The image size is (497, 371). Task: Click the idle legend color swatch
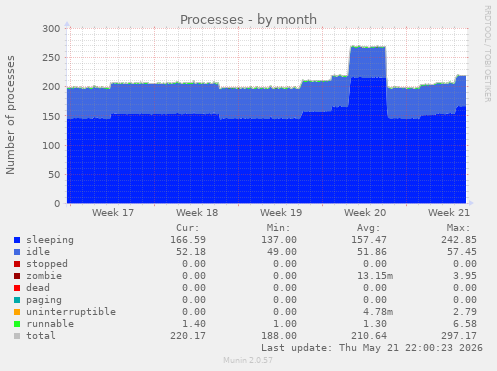(17, 252)
